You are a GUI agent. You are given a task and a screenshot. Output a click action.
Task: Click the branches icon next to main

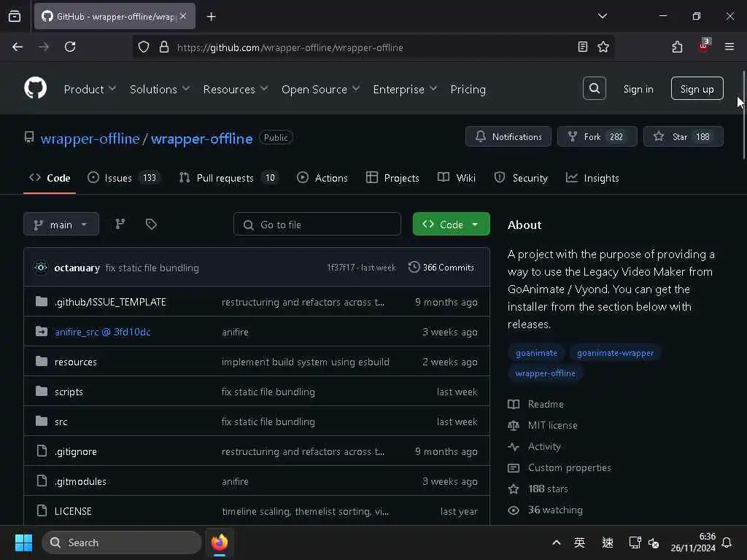(x=120, y=225)
